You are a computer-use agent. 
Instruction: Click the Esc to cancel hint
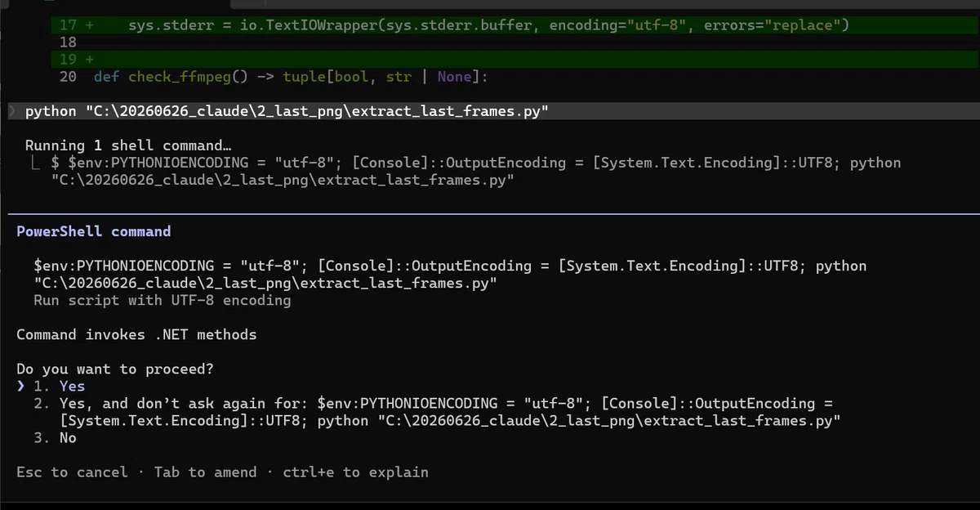(x=72, y=472)
